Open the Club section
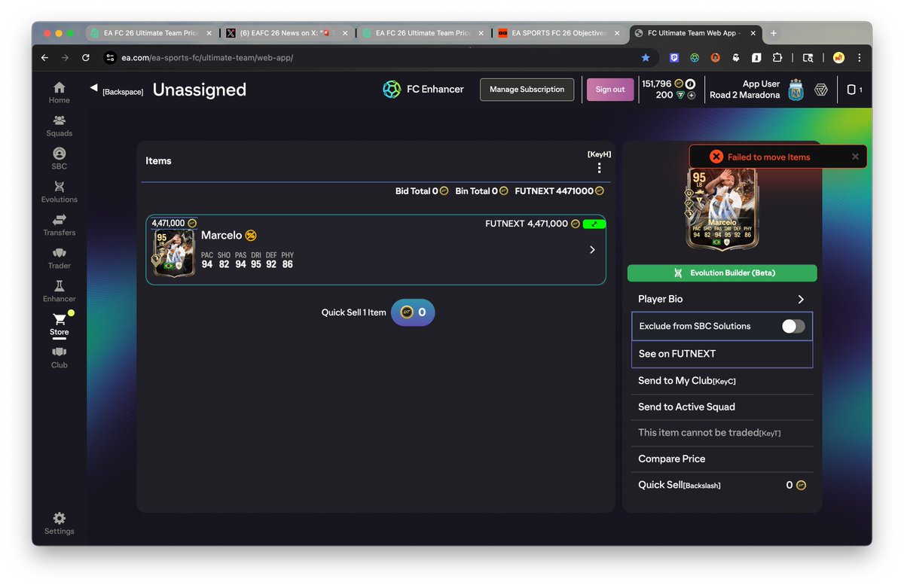 point(59,358)
